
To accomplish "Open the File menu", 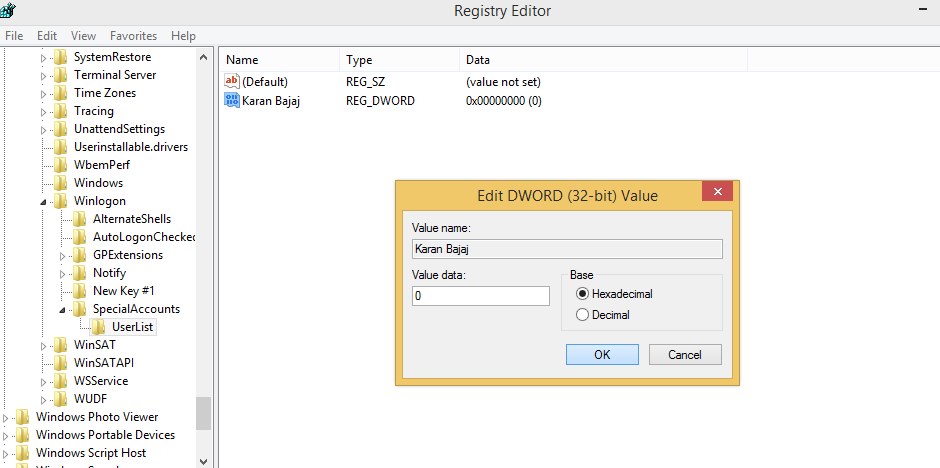I will pyautogui.click(x=14, y=36).
